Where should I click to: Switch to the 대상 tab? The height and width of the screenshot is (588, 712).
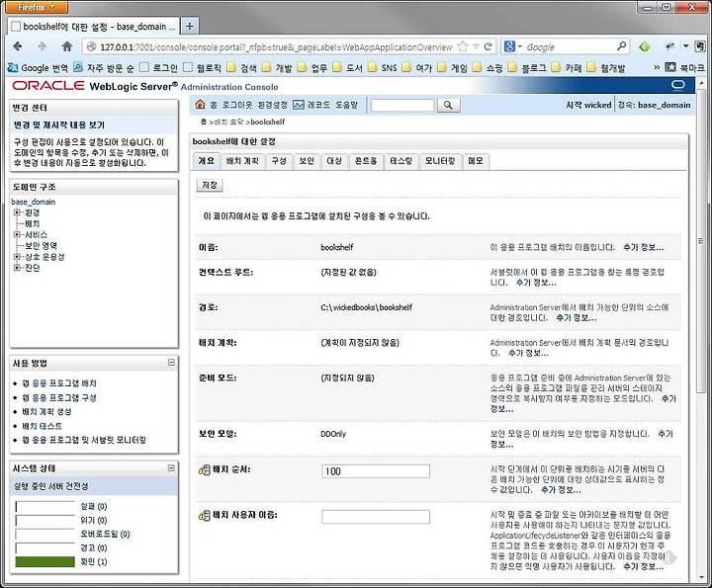[334, 161]
